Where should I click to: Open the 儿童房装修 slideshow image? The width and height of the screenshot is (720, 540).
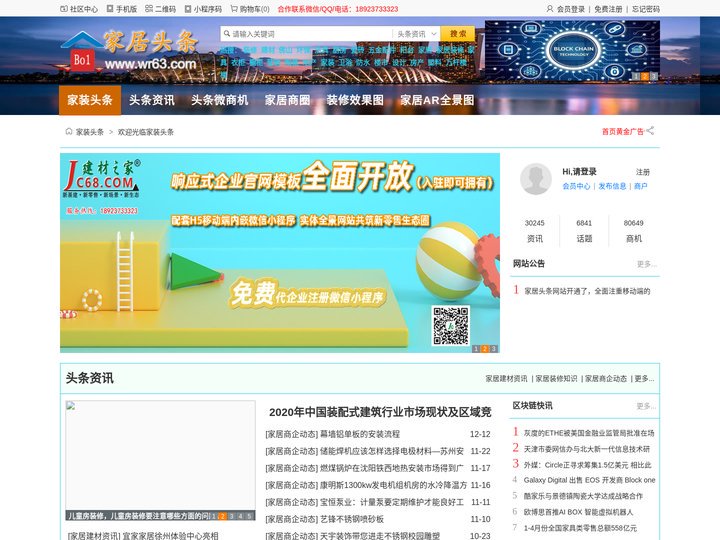tap(160, 460)
